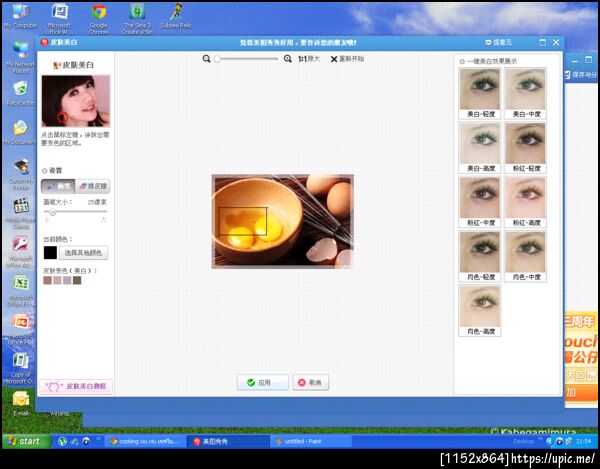This screenshot has width=600, height=469.
Task: Click the zoom in magnifier icon
Action: pyautogui.click(x=288, y=59)
